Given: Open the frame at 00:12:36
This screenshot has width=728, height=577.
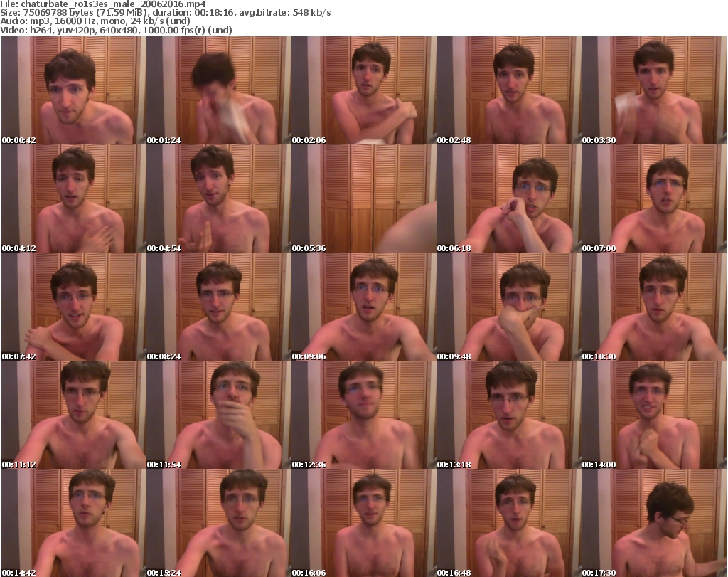Looking at the screenshot, I should click(x=363, y=415).
